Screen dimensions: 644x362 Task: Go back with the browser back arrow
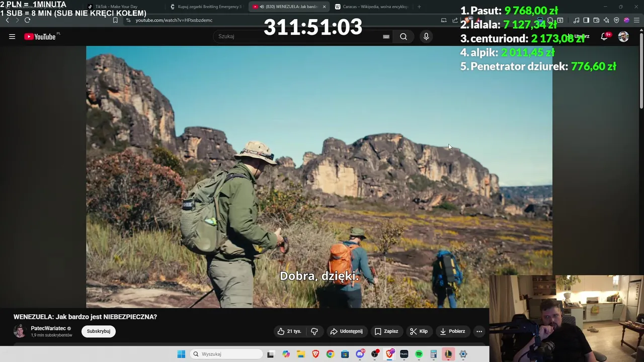(x=7, y=20)
